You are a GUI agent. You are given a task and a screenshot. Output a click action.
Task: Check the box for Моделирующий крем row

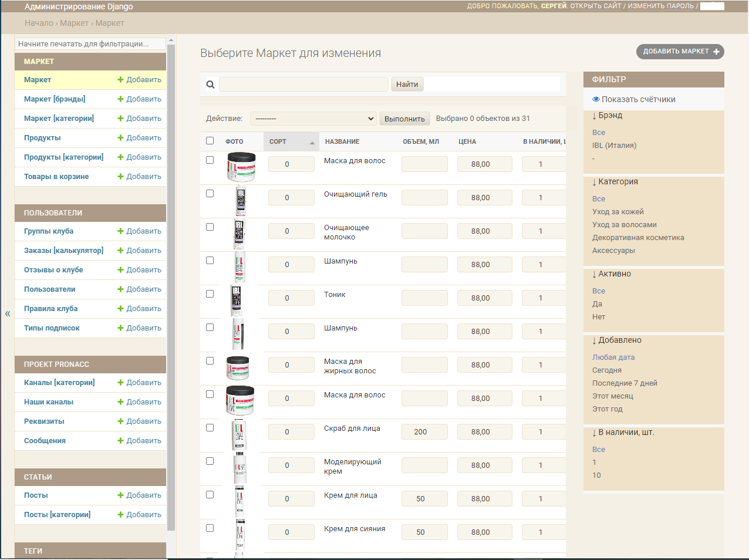tap(210, 461)
